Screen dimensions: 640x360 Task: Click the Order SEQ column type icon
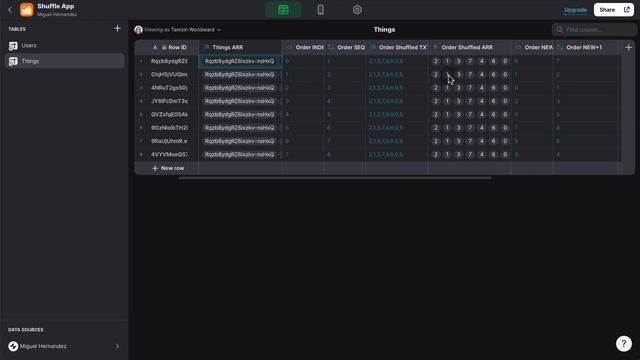point(331,47)
